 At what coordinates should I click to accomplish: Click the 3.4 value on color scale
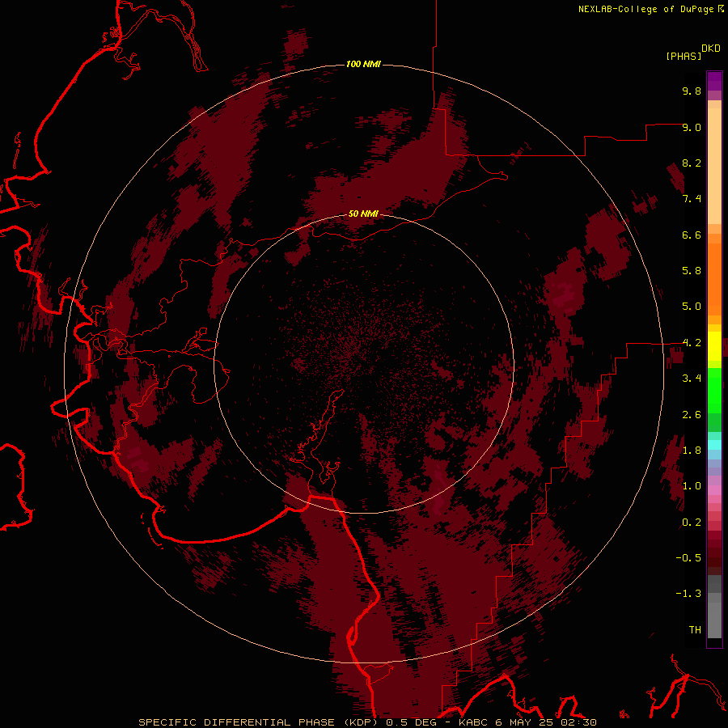tap(692, 379)
